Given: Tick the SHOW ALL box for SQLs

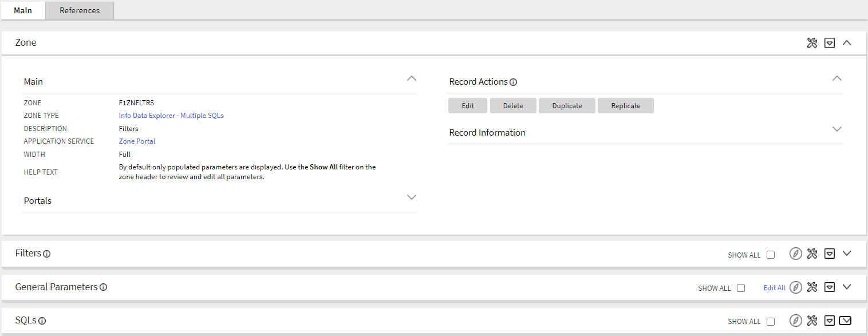Looking at the screenshot, I should (771, 322).
